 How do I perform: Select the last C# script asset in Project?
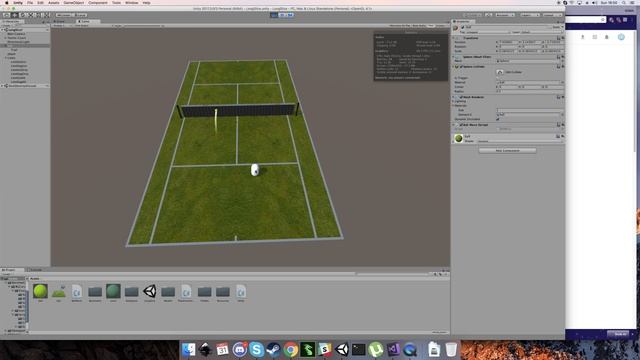(x=241, y=291)
